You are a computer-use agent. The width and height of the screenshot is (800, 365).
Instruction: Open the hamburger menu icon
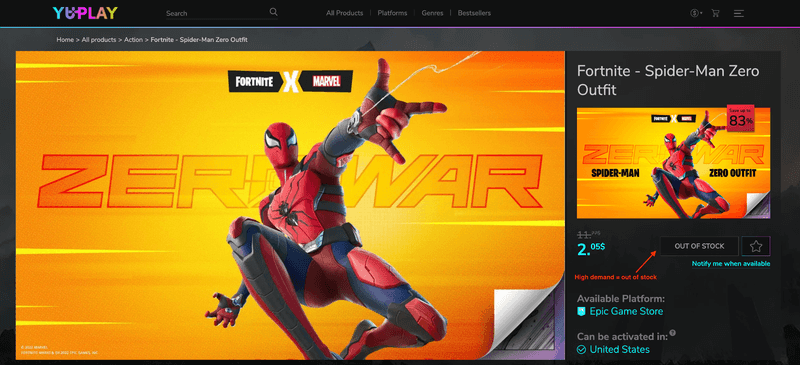[x=739, y=13]
